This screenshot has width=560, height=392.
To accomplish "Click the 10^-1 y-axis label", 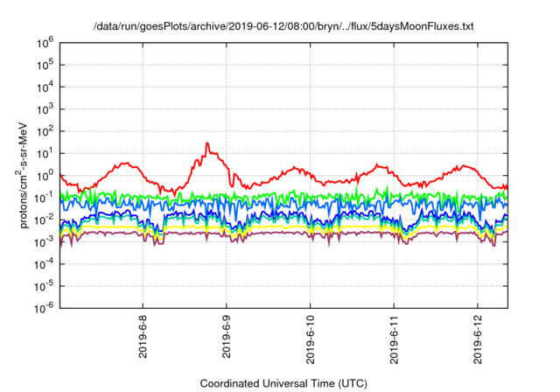I will 44,198.
